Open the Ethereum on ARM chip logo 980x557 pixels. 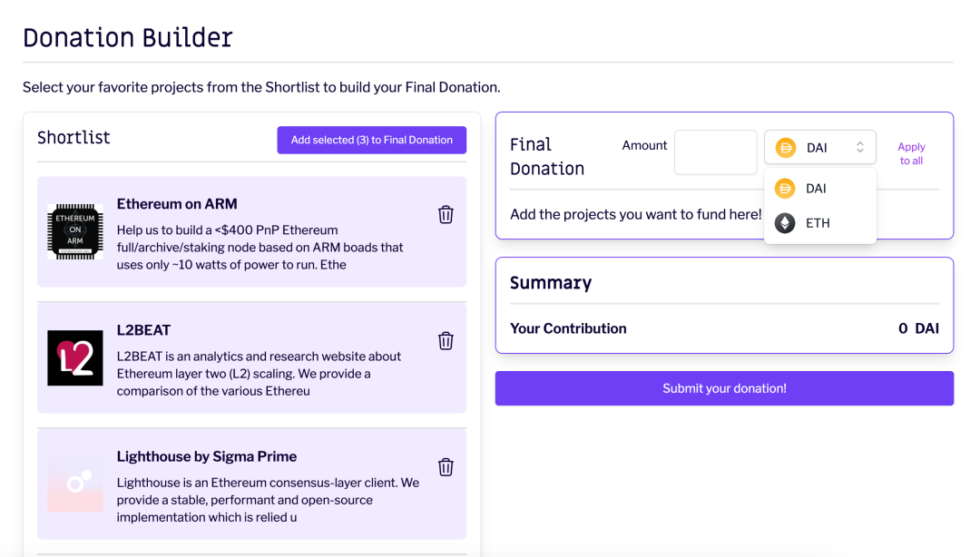pos(75,231)
